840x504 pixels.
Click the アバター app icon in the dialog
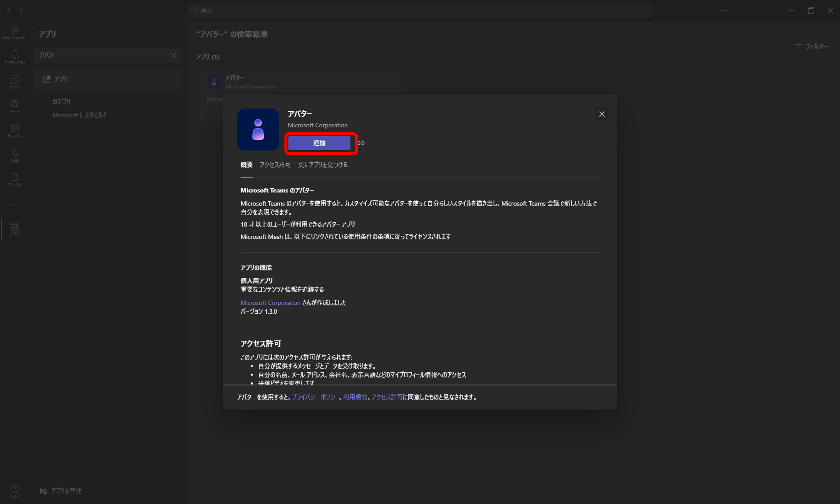[x=258, y=129]
